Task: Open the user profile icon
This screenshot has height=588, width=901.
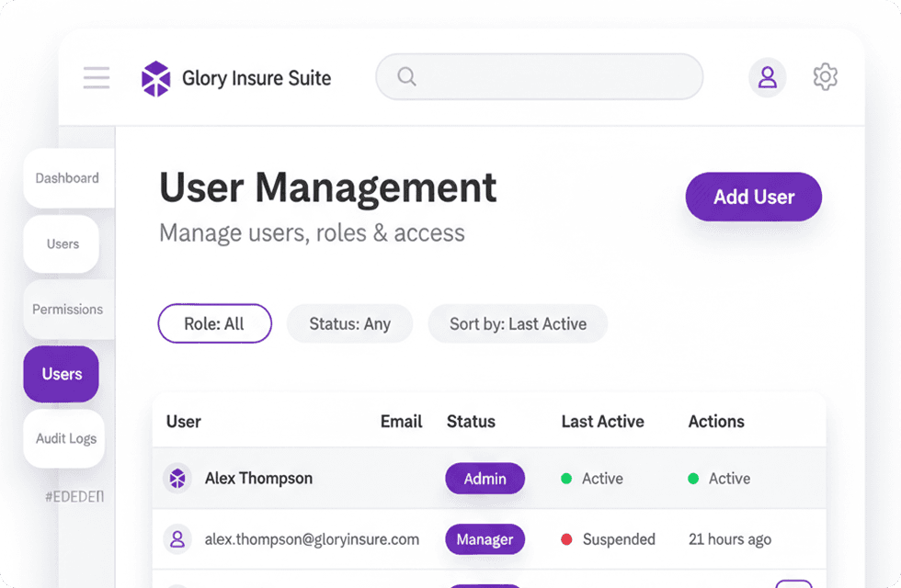Action: 767,77
